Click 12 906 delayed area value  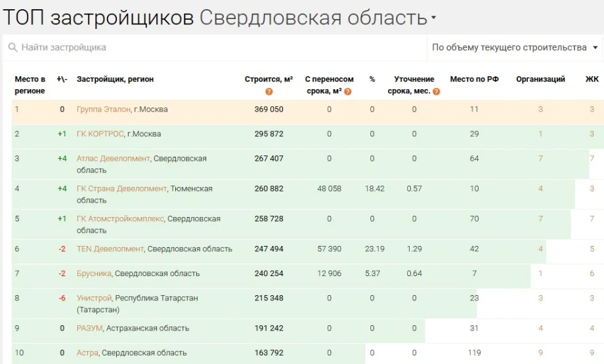pos(330,273)
